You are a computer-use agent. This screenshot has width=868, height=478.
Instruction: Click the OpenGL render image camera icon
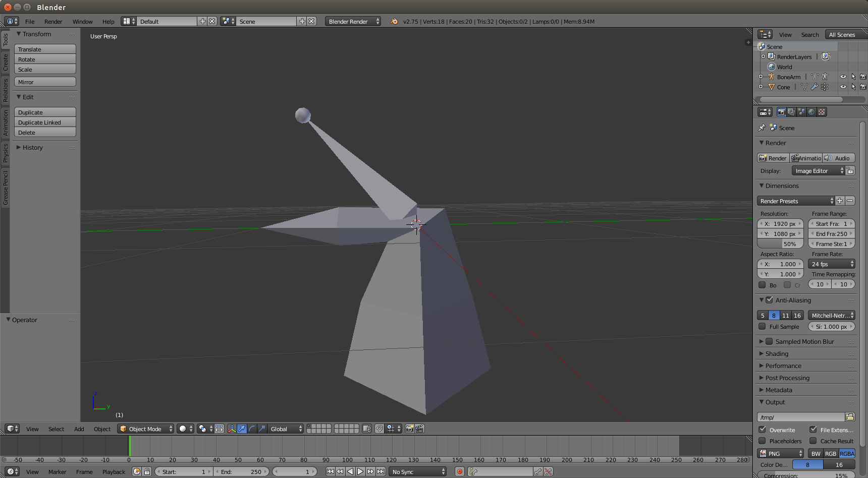(x=409, y=429)
